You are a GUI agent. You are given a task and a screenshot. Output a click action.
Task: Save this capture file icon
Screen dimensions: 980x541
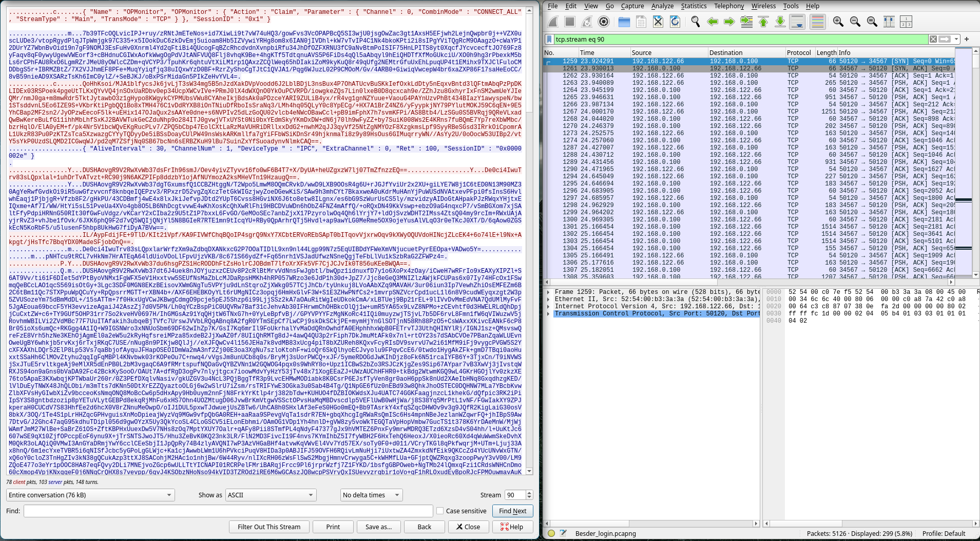click(641, 22)
